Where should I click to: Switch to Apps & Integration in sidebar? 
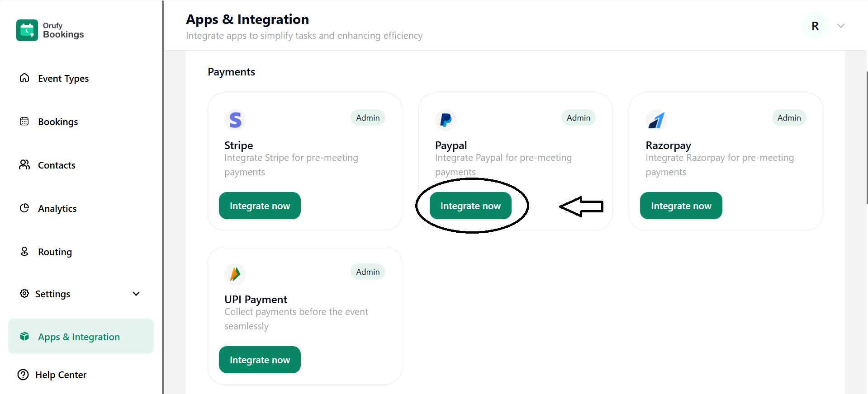(x=78, y=337)
